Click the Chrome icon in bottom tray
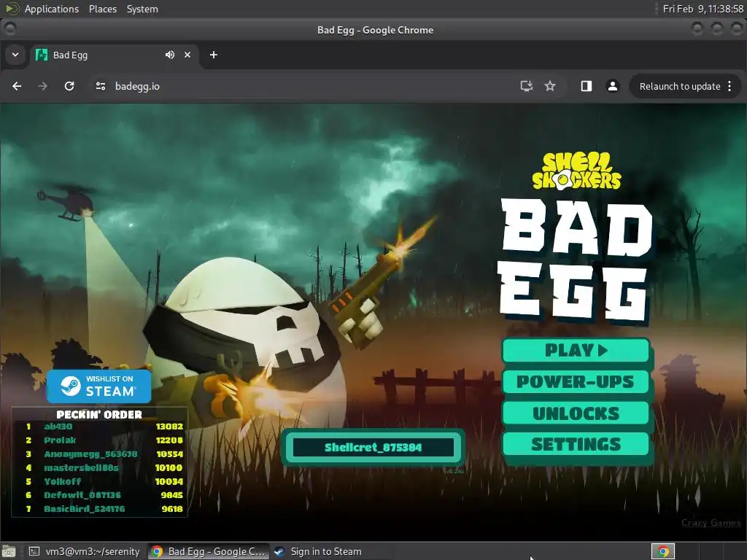Viewport: 747px width, 560px height. point(663,551)
